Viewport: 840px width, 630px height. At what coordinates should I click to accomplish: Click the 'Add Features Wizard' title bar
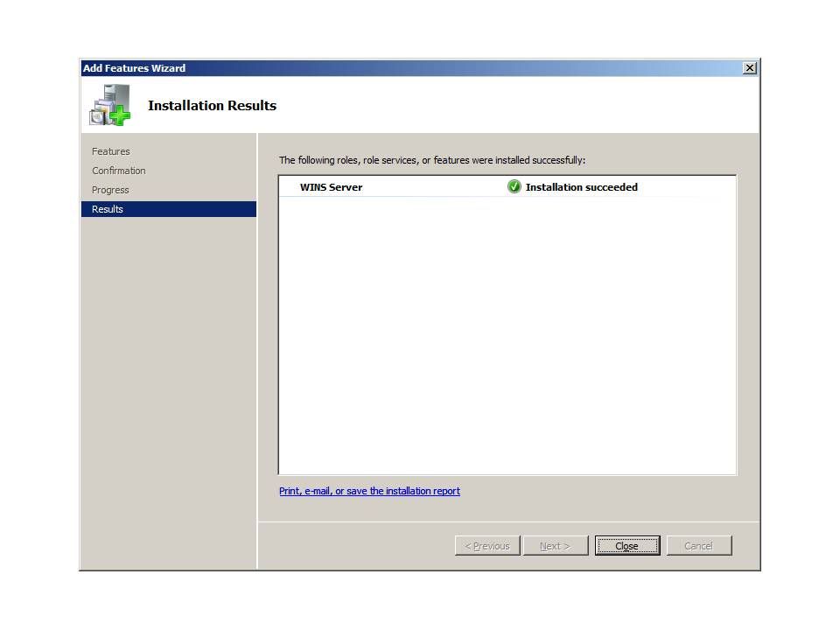point(350,68)
